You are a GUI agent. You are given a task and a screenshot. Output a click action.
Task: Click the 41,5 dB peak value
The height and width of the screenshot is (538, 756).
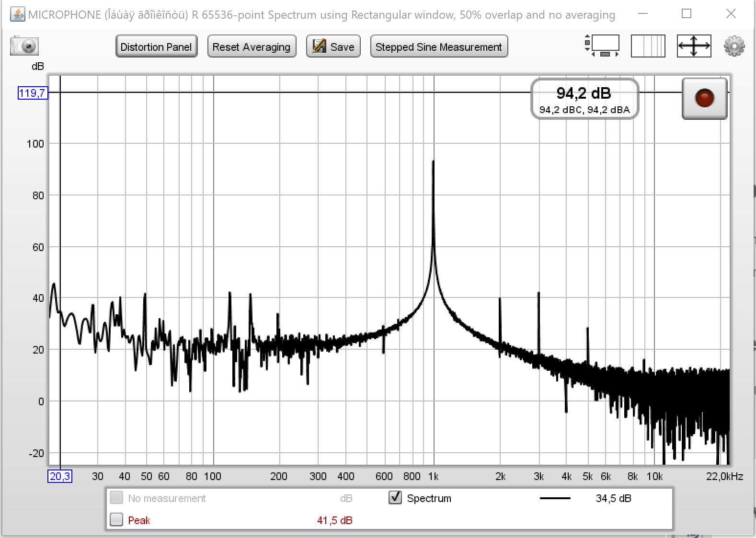pos(334,520)
